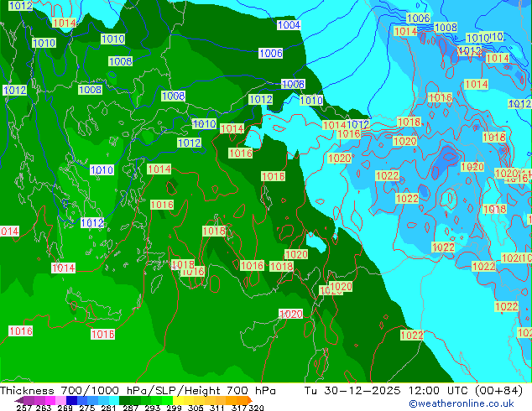Screen dimensions: 532x411
Task: Click the legend value 275
Action: coord(87,408)
